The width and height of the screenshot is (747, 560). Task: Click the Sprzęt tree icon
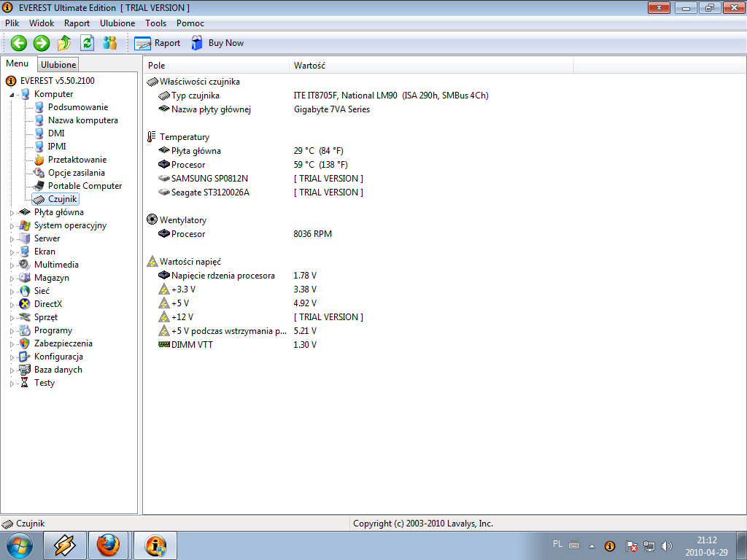point(25,317)
